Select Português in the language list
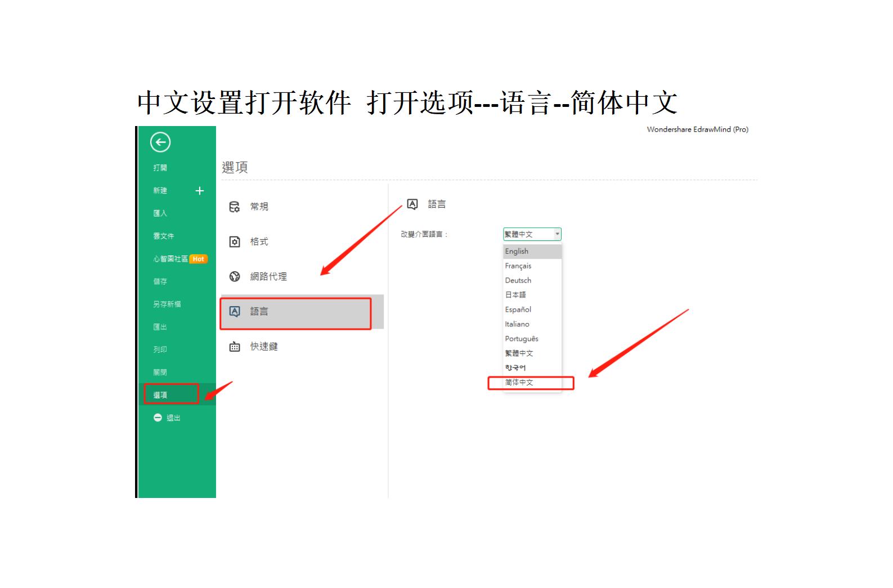893x588 pixels. pos(532,339)
